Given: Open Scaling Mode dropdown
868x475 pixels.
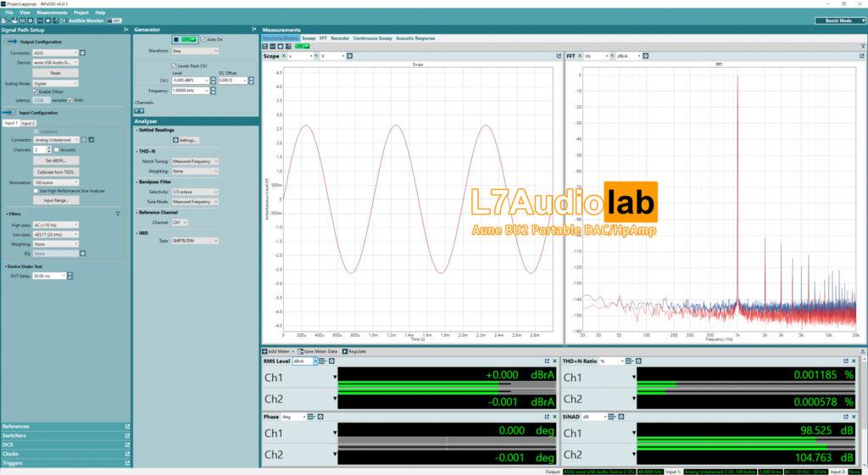Looking at the screenshot, I should coord(55,84).
